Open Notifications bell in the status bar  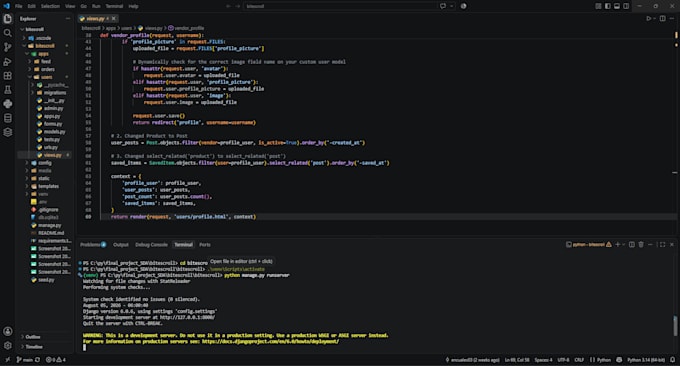[x=673, y=360]
